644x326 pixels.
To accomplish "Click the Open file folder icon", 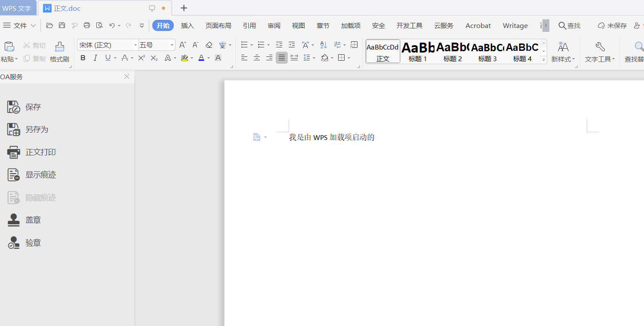I will pyautogui.click(x=49, y=25).
